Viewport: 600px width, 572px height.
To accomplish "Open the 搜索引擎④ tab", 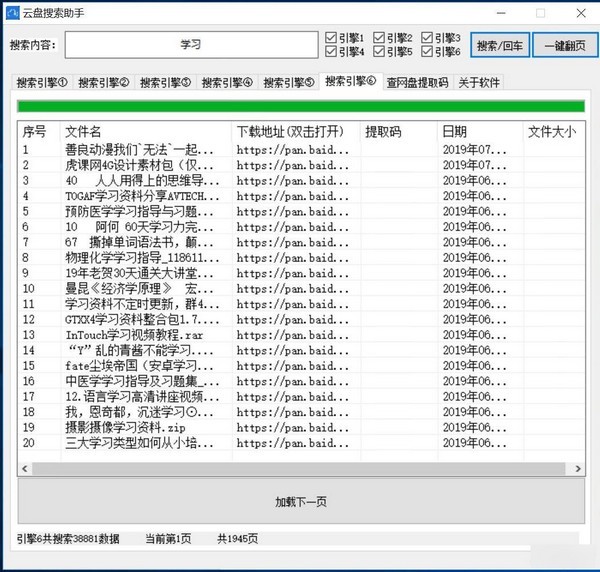I will (x=227, y=82).
